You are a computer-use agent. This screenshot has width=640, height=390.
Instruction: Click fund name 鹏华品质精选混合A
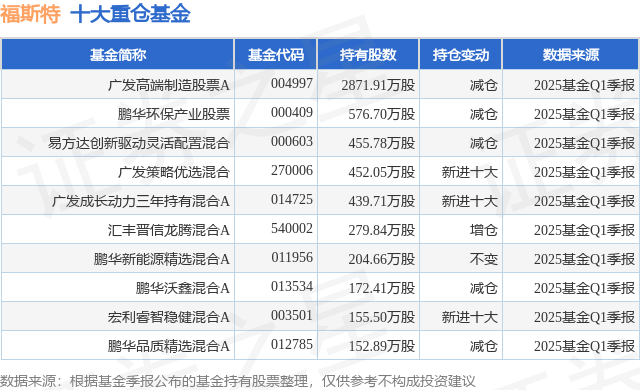(x=169, y=346)
